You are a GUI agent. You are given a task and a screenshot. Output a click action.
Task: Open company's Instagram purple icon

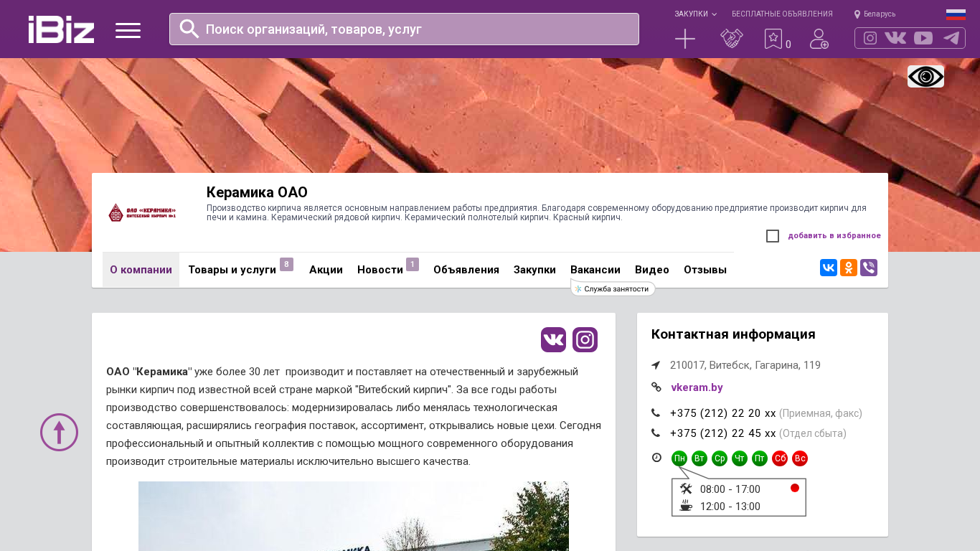click(x=585, y=339)
